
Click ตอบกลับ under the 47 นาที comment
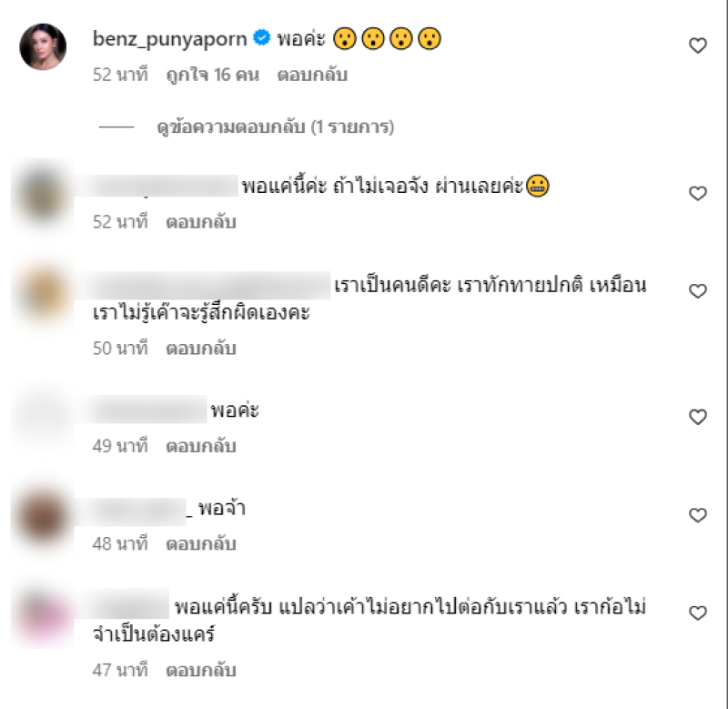[201, 670]
